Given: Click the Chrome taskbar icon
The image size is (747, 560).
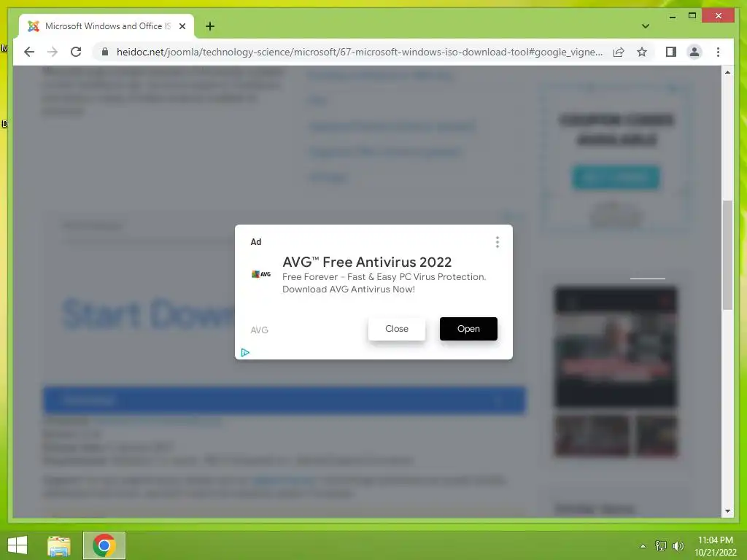Looking at the screenshot, I should [x=104, y=545].
